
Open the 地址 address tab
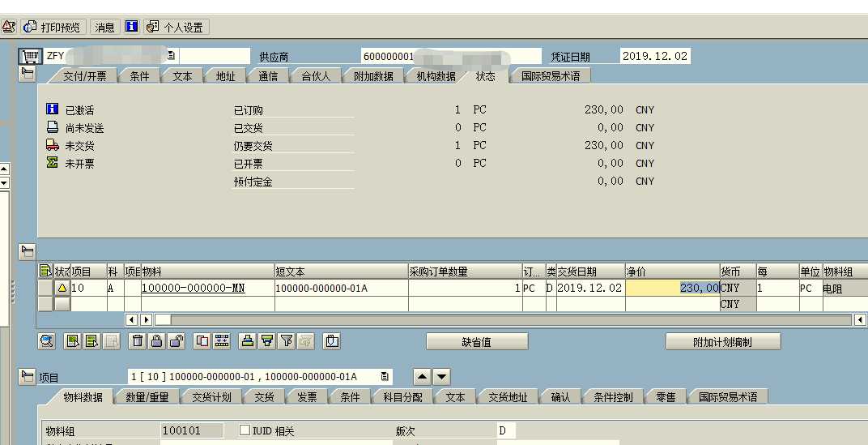pos(225,76)
